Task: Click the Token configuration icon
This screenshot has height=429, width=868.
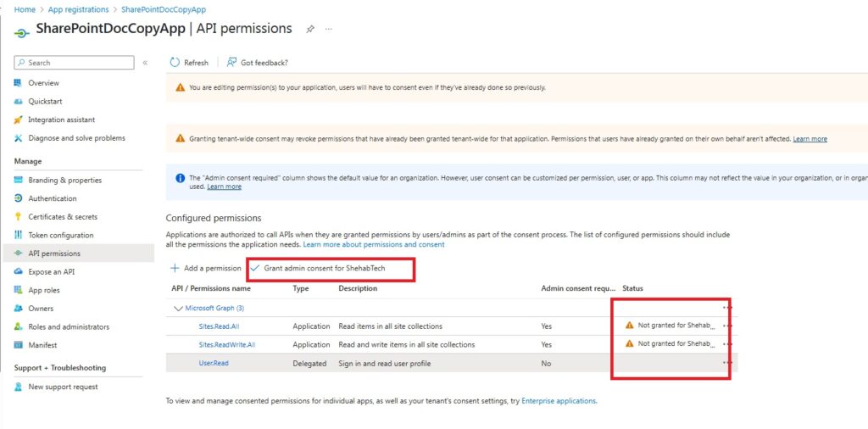Action: [19, 235]
